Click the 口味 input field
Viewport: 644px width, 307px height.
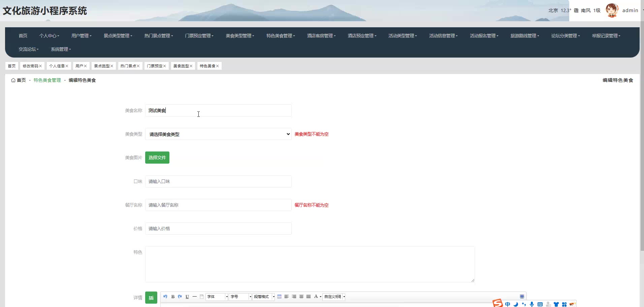[218, 181]
